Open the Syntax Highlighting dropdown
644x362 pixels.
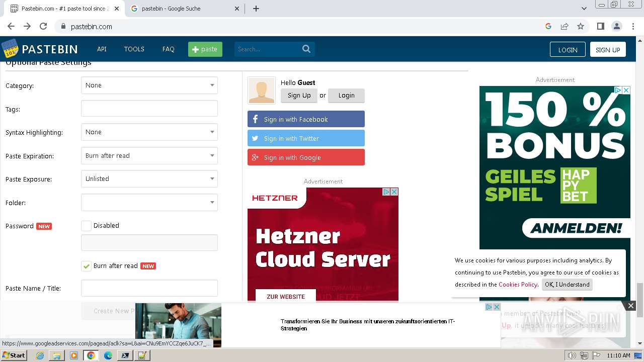(x=149, y=132)
